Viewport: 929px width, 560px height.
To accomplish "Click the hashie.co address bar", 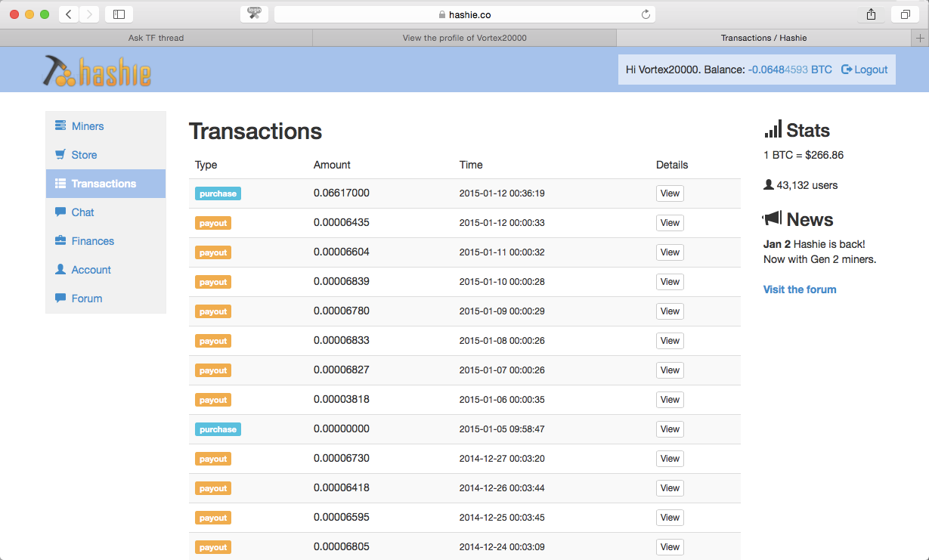I will pos(464,14).
